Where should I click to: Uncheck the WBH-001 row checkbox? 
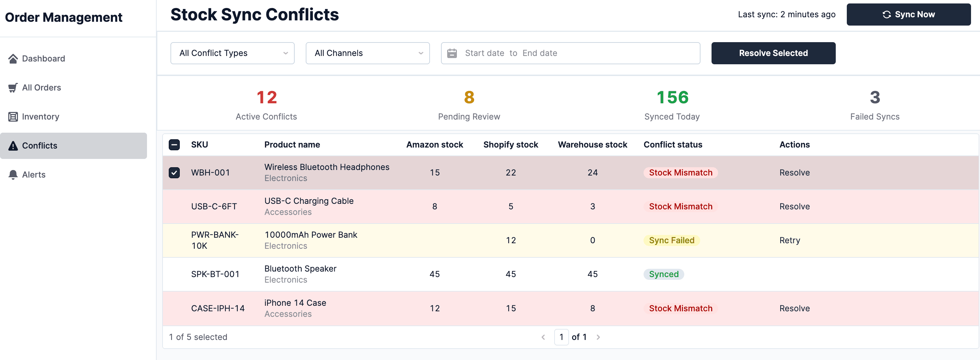[174, 172]
